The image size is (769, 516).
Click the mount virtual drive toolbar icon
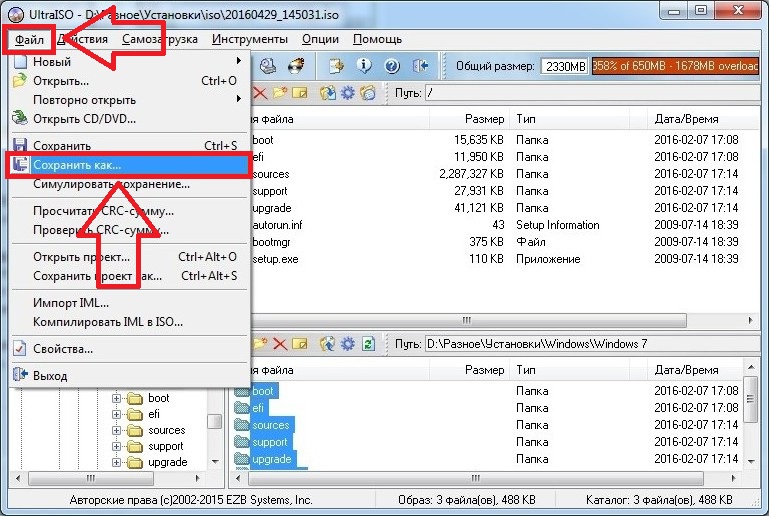tap(268, 67)
